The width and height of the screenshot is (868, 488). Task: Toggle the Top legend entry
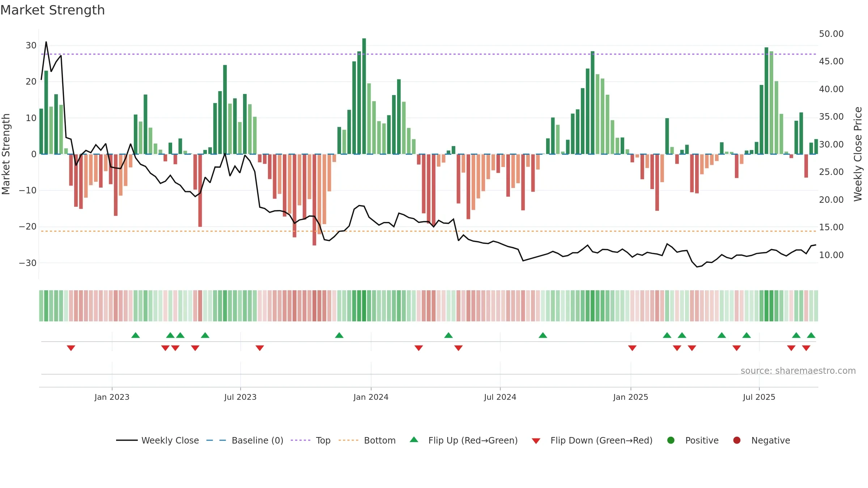click(x=311, y=440)
